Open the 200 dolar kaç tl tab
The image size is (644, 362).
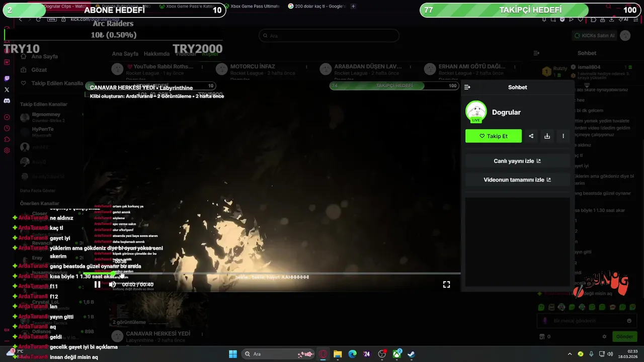click(x=317, y=6)
